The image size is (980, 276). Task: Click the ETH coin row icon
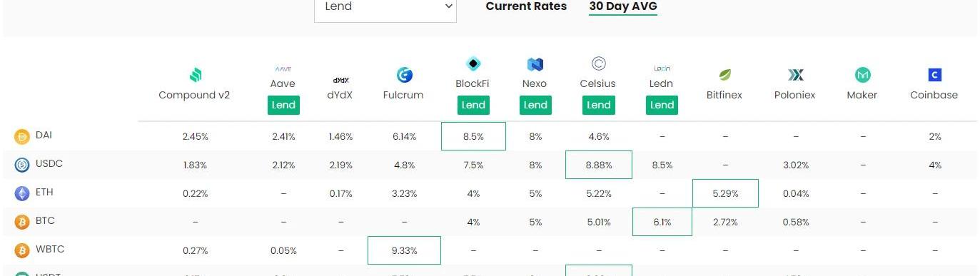tap(22, 193)
